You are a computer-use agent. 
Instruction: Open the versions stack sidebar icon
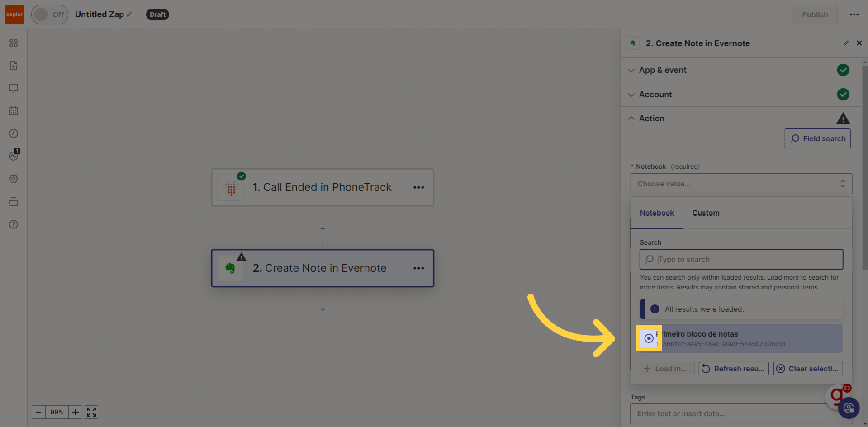14,201
